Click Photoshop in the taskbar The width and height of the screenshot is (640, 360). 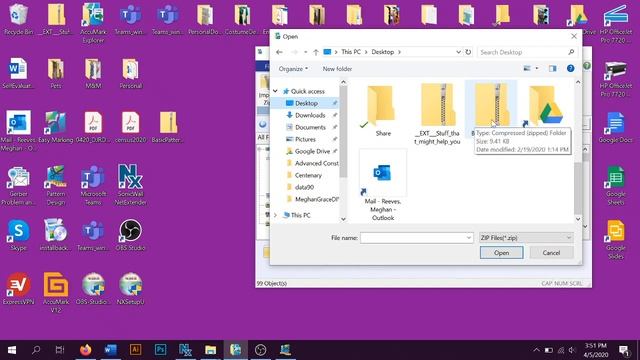[160, 350]
